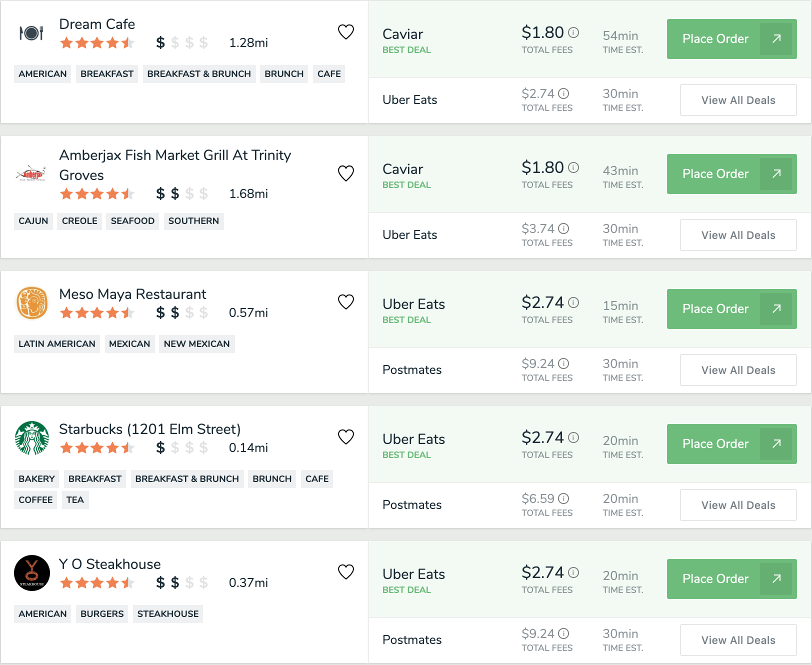Select the 0.14mi distance for Starbucks
812x665 pixels.
[x=248, y=448]
